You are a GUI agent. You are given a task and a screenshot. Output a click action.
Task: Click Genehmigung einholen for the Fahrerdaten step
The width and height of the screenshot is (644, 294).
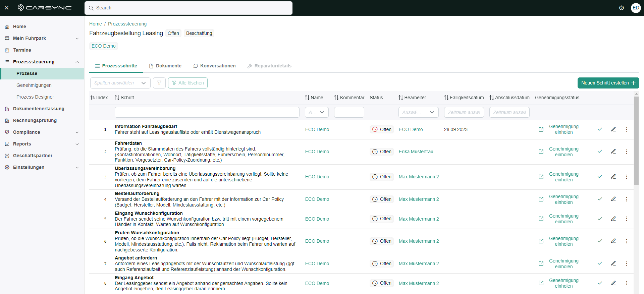pos(563,152)
